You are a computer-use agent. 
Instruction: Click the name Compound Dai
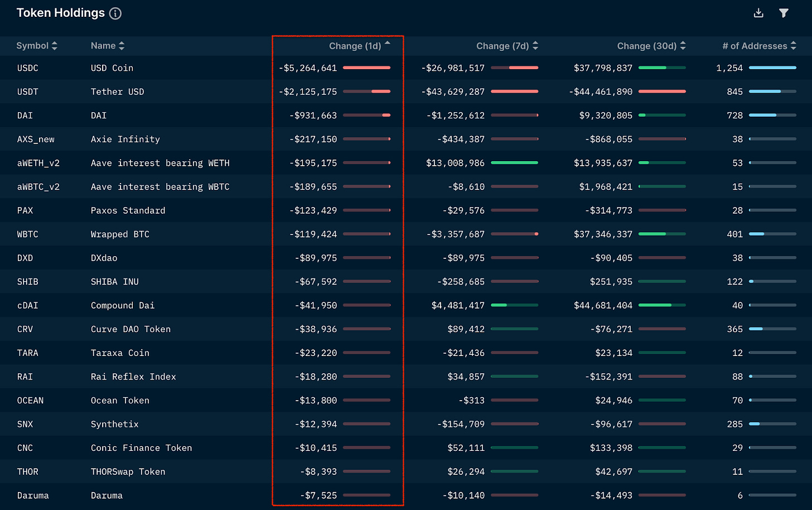tap(123, 306)
